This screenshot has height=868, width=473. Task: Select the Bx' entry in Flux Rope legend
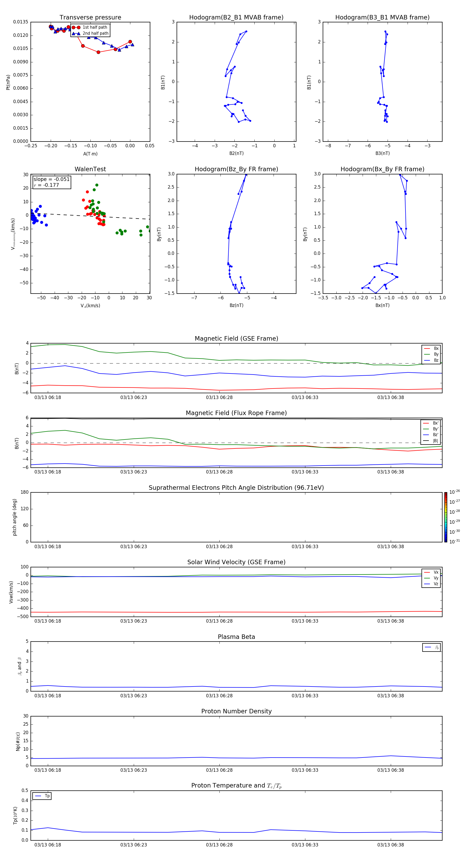tap(431, 423)
